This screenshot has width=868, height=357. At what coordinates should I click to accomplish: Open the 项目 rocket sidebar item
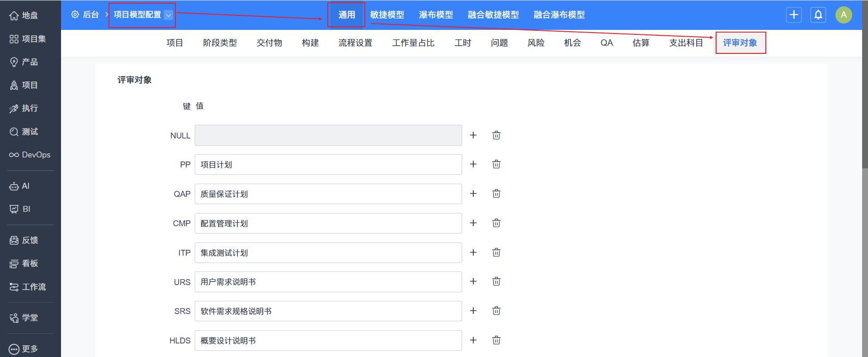point(24,85)
